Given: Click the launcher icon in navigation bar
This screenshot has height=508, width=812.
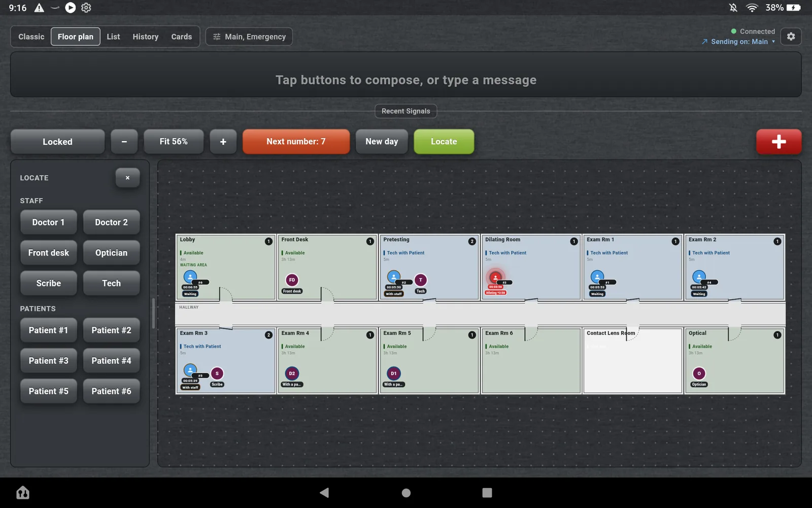Looking at the screenshot, I should (23, 492).
